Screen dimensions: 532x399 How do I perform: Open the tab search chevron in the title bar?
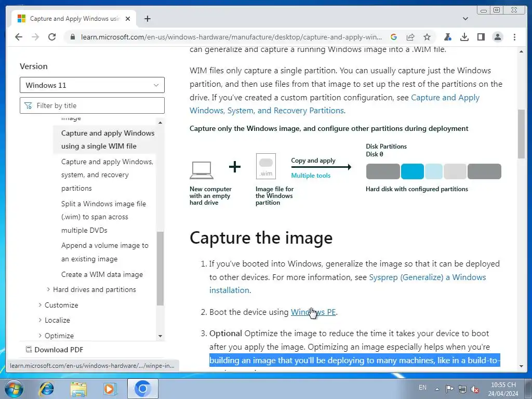465,19
